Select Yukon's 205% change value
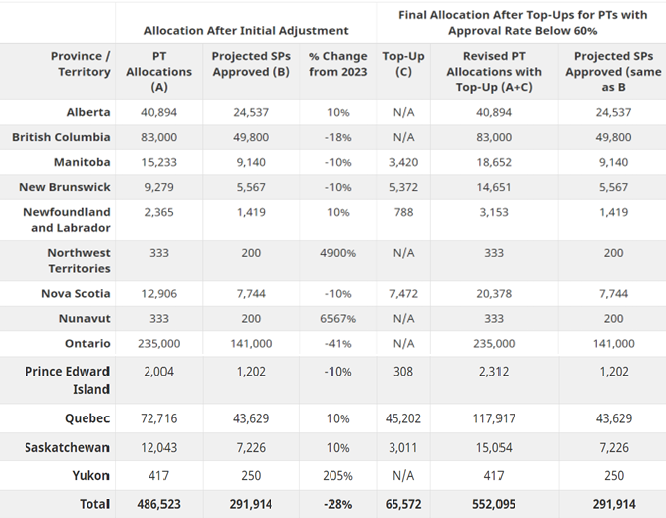Screen dimensions: 666x518 338,476
